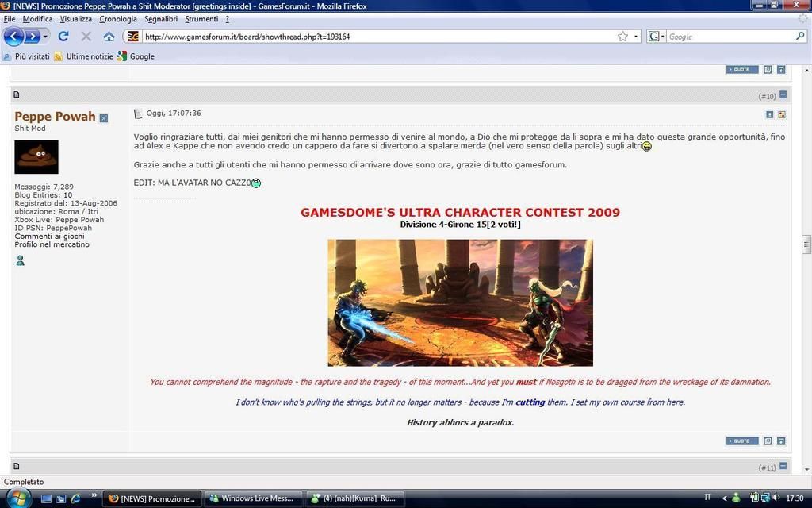812x508 pixels.
Task: Click the multi-quote icon above post #10
Action: pyautogui.click(x=768, y=70)
